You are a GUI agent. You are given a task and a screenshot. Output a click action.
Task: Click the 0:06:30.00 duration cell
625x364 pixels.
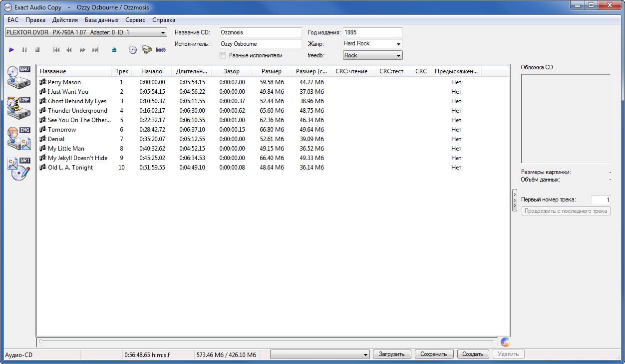click(192, 111)
